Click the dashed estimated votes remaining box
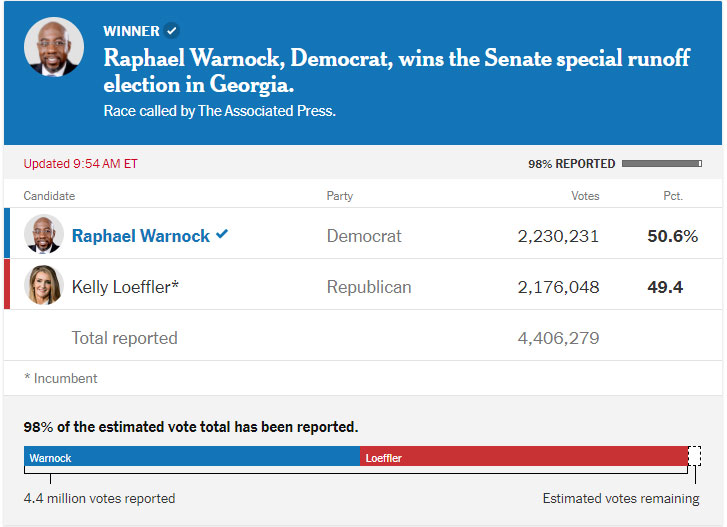This screenshot has height=527, width=727. (695, 456)
